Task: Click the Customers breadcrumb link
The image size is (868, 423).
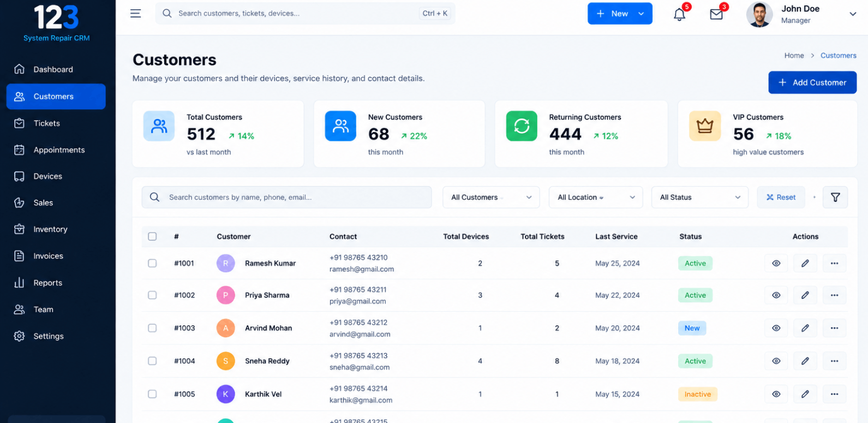Action: [838, 56]
